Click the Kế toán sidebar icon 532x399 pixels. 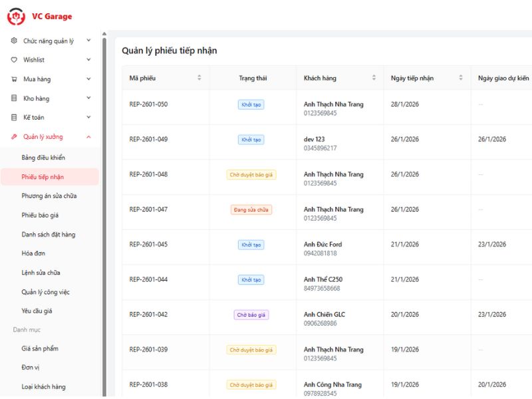14,118
